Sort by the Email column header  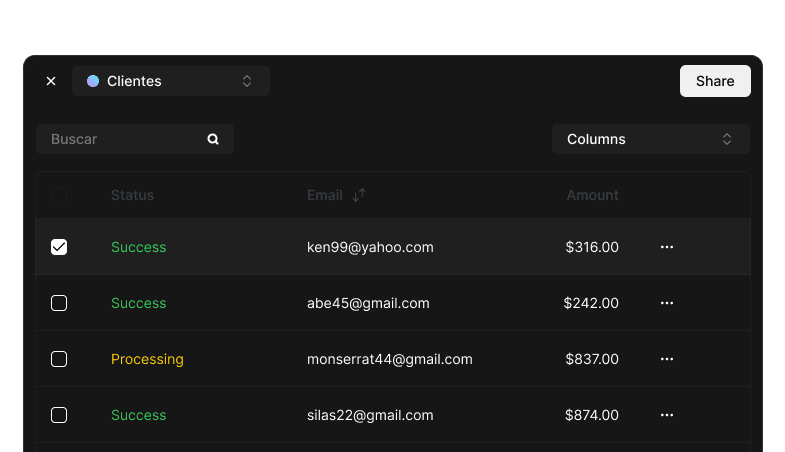click(x=325, y=195)
